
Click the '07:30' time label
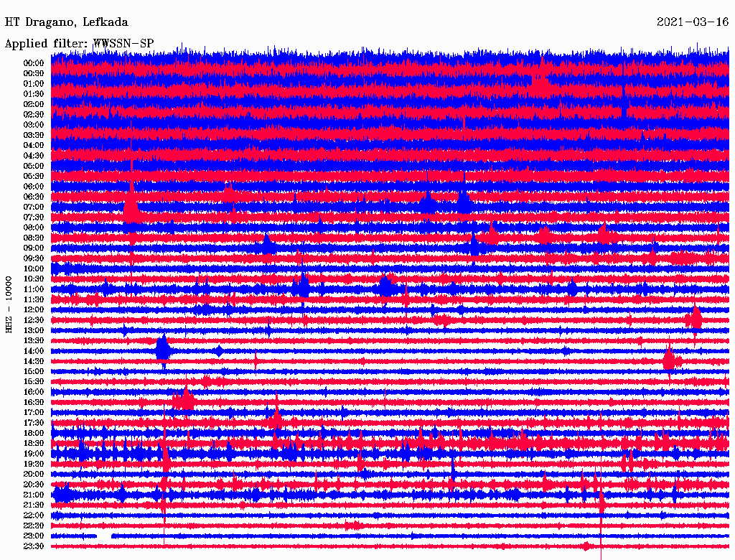point(34,218)
